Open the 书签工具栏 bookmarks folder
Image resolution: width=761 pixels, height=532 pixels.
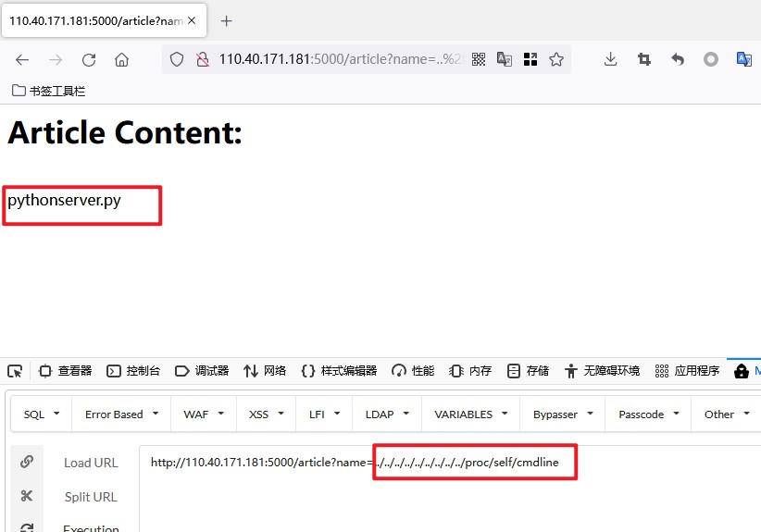point(48,91)
